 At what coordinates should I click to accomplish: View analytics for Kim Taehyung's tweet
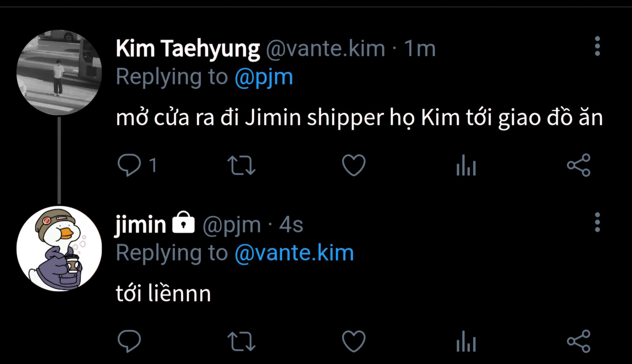click(466, 166)
